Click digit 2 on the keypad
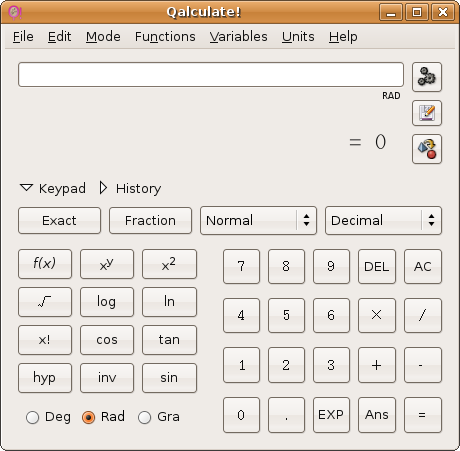 click(286, 365)
